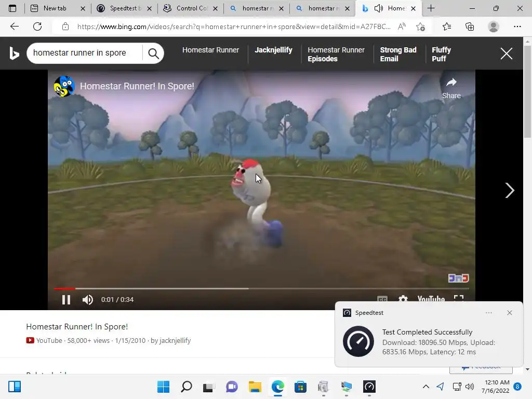Click video title overlay Homestar Runner! In Spore!
532x399 pixels.
[137, 86]
